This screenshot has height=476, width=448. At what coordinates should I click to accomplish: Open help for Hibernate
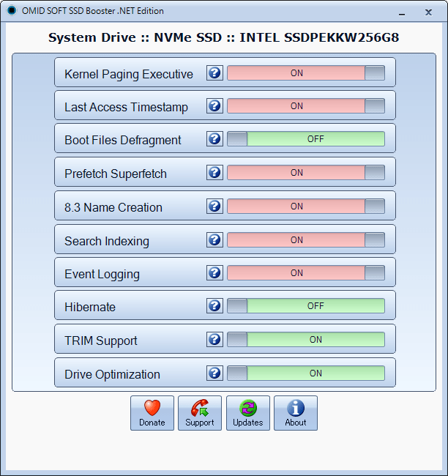pyautogui.click(x=214, y=305)
